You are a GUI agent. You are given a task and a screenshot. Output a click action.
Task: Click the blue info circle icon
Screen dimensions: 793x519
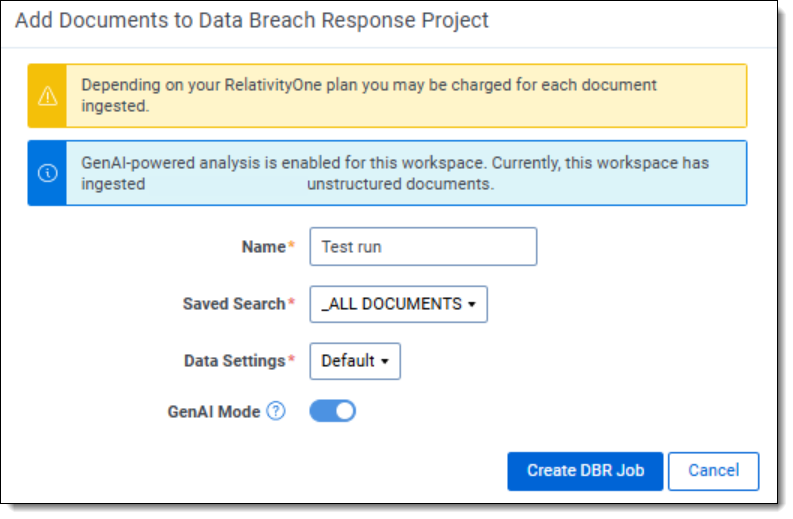[47, 173]
